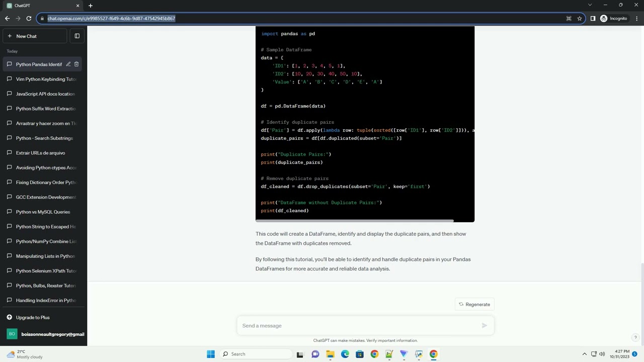This screenshot has height=362, width=644.
Task: Bookmark this page with star icon
Action: coord(580,19)
